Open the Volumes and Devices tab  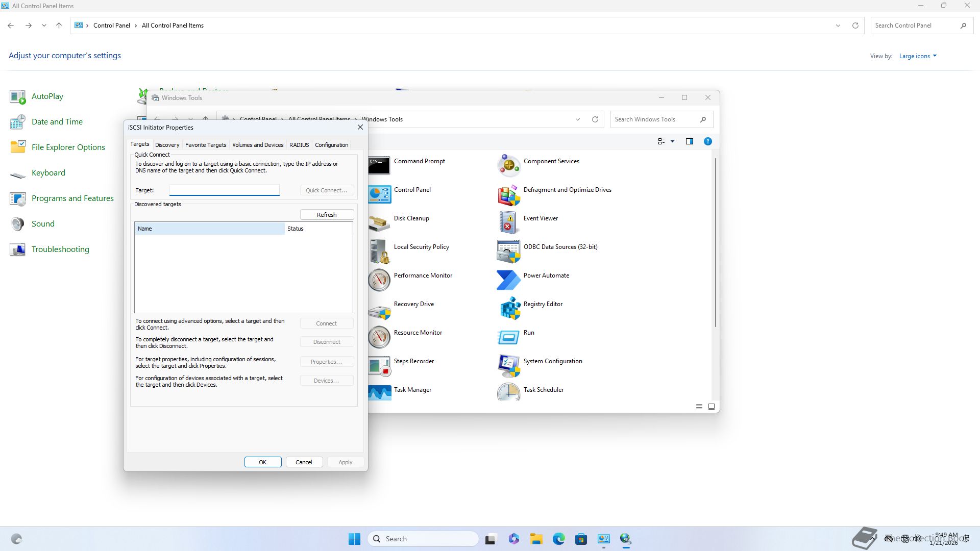point(257,145)
